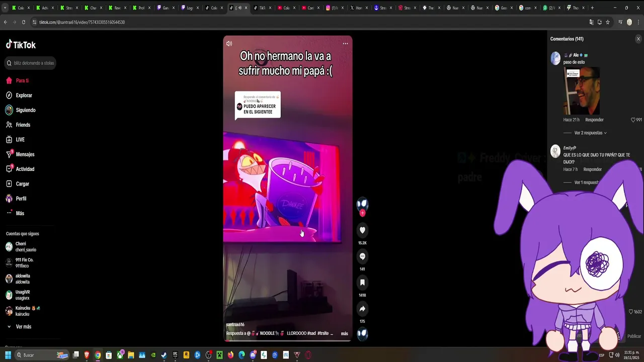Open the Friends section
The width and height of the screenshot is (644, 362).
18,125
